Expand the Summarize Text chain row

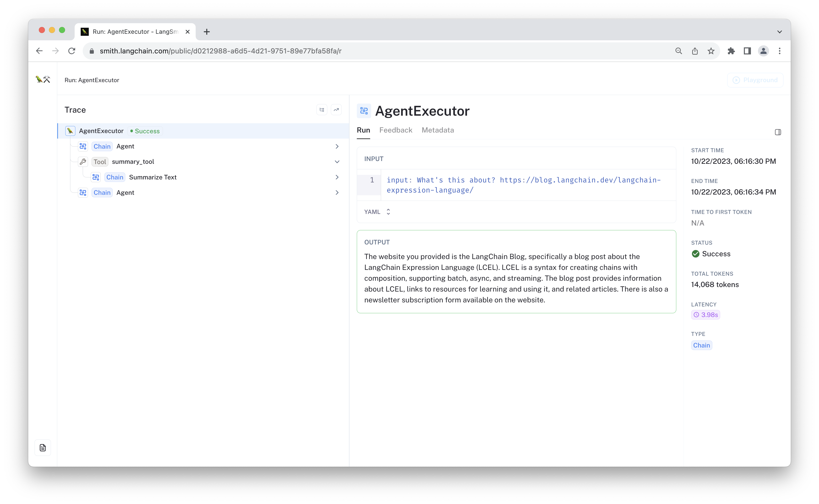(x=337, y=177)
